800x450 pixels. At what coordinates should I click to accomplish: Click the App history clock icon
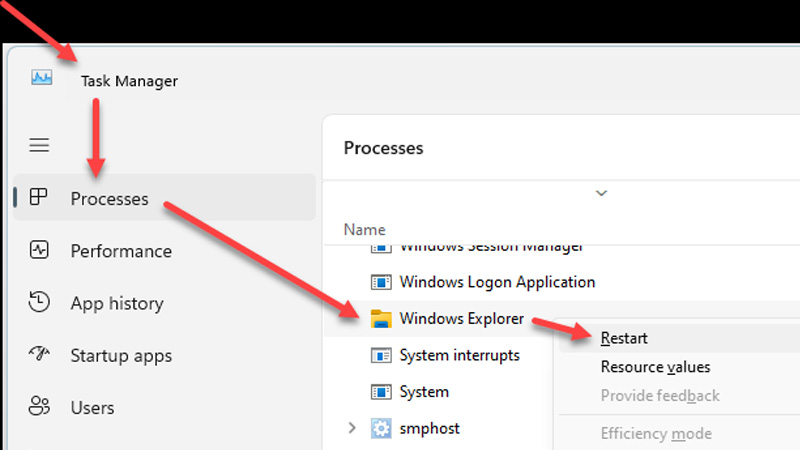[39, 302]
